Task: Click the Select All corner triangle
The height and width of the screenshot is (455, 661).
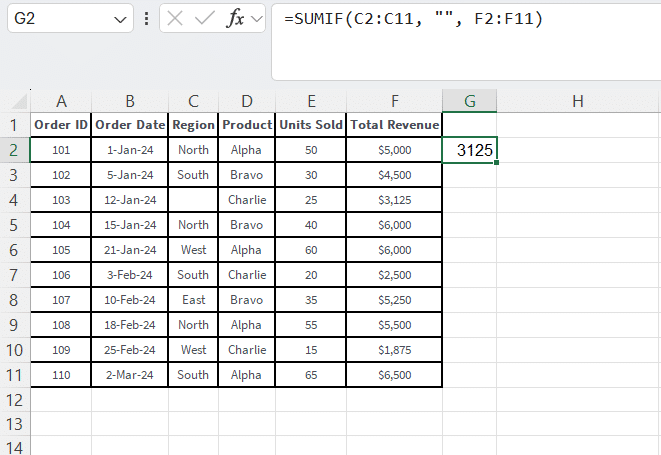Action: [18, 102]
